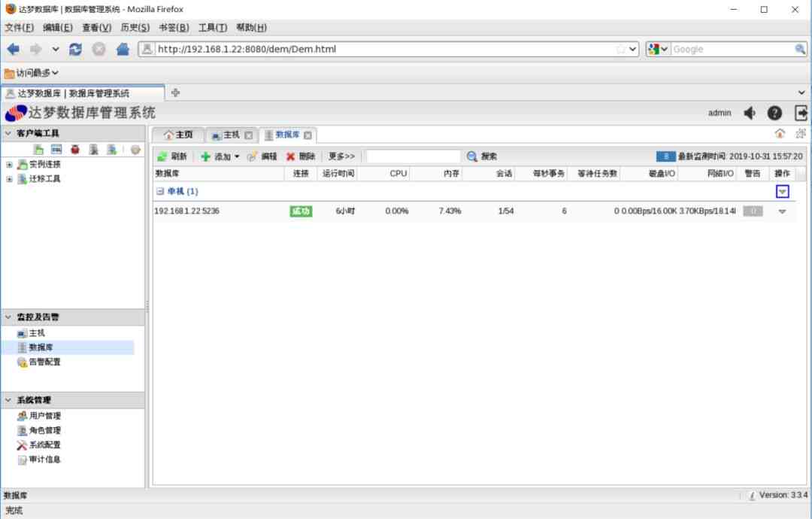Collapse the 单机 (1) group

160,191
